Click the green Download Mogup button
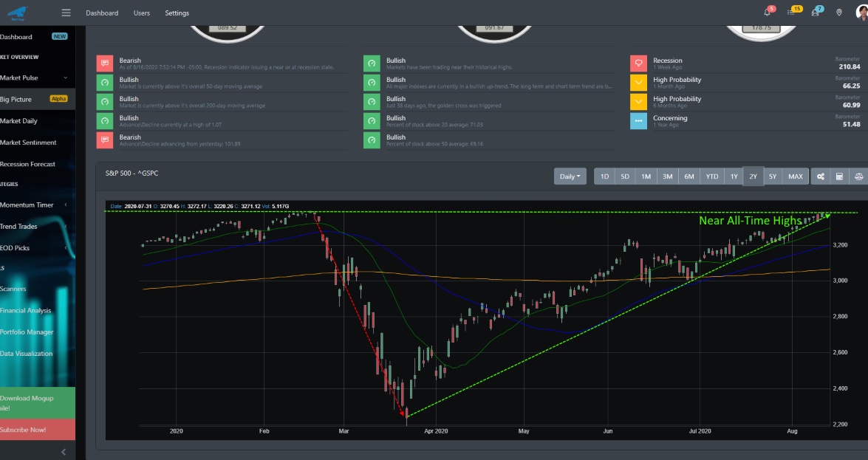The height and width of the screenshot is (460, 868). (38, 403)
